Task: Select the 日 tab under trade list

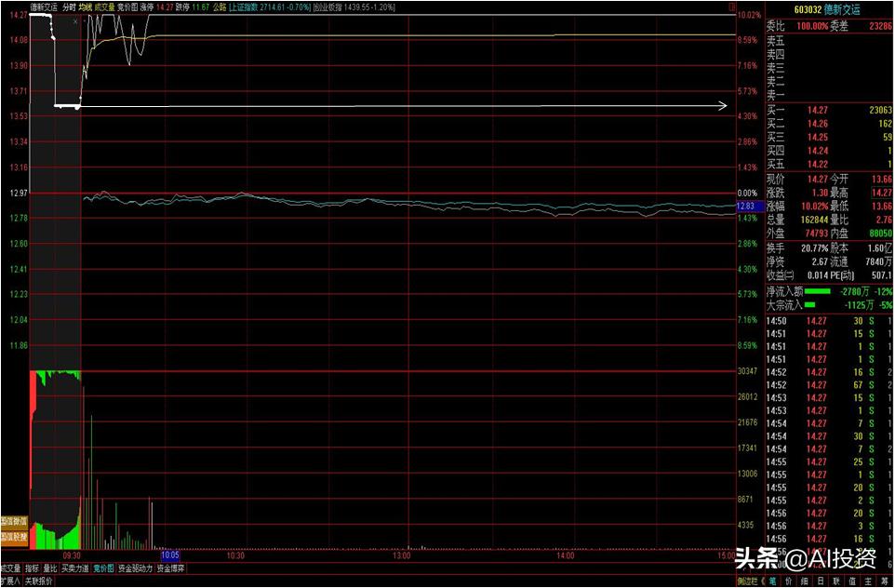Action: tap(821, 581)
